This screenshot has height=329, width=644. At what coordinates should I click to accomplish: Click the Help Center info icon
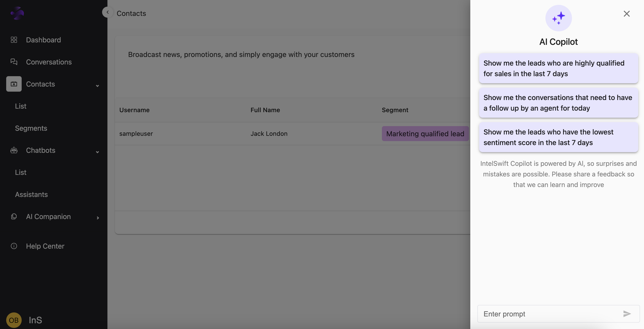(x=14, y=246)
